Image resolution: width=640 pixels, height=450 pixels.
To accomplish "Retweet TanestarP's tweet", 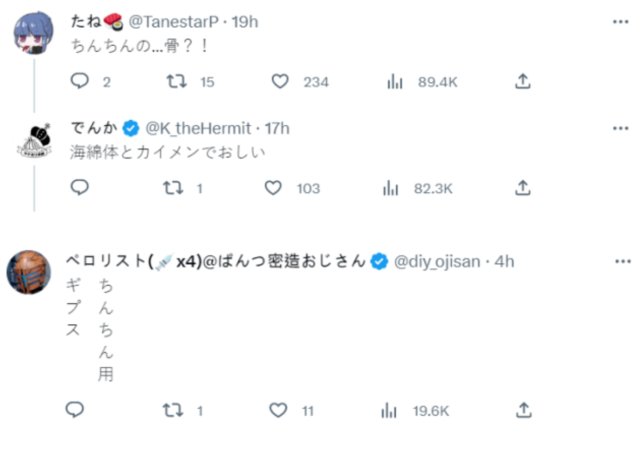I will pyautogui.click(x=174, y=82).
